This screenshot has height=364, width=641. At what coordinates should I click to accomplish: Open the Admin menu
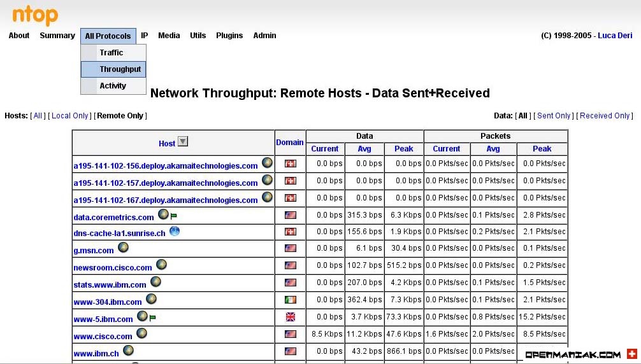pos(264,36)
